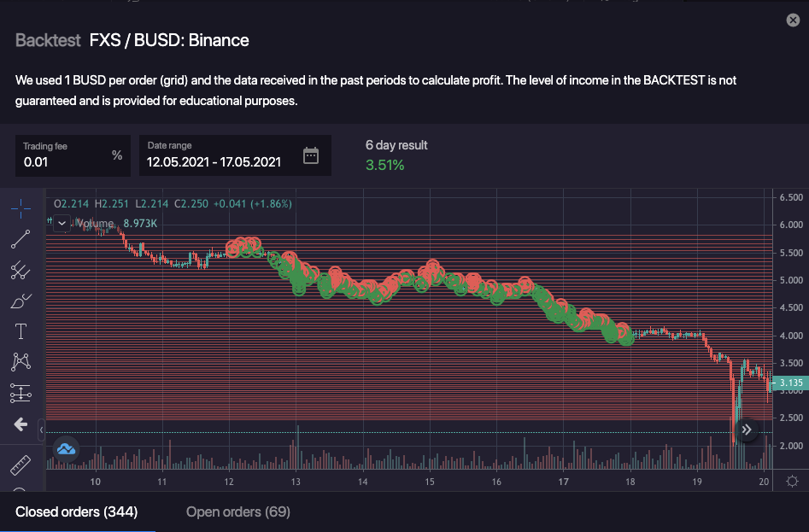Select the trend line drawing tool
This screenshot has height=532, width=809.
pos(21,240)
